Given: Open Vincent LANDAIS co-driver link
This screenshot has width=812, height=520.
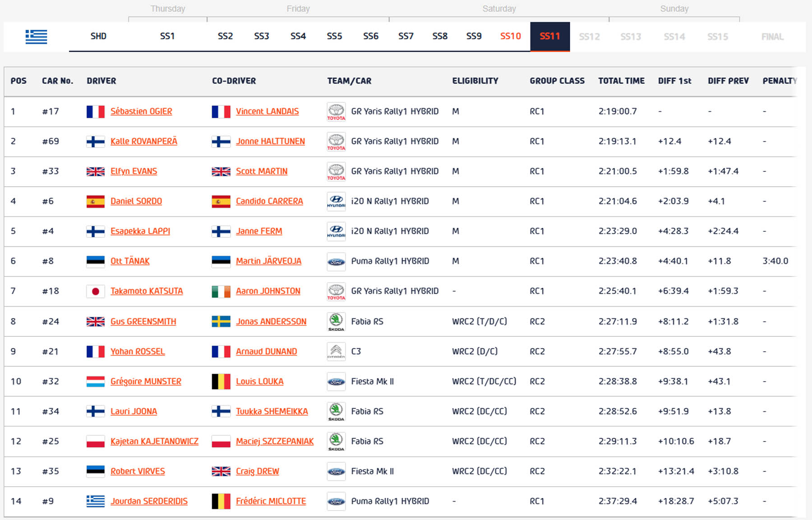Looking at the screenshot, I should 267,111.
